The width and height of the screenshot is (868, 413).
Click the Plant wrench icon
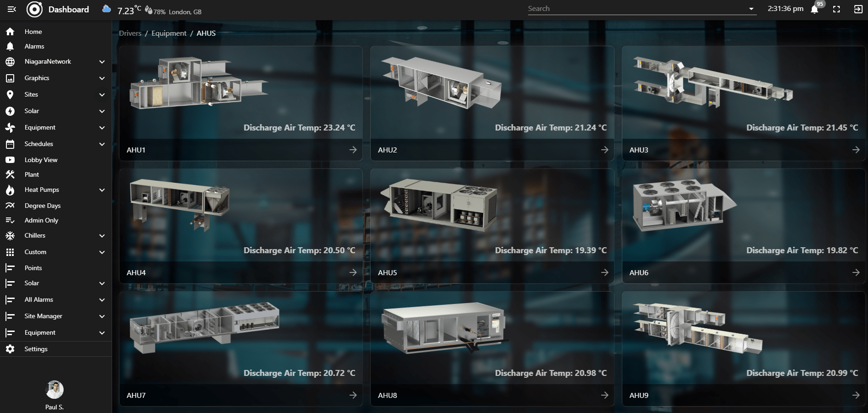(10, 174)
